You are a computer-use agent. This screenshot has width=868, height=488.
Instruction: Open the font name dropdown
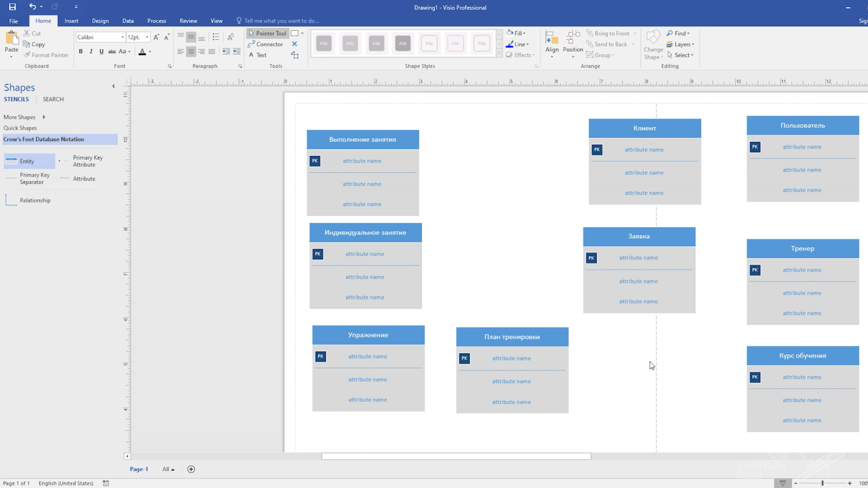[x=122, y=37]
